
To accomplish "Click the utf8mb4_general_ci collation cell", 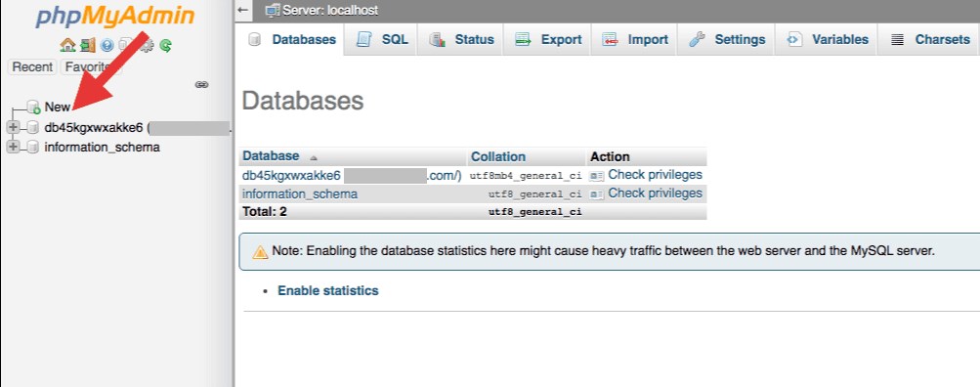I will click(x=526, y=176).
